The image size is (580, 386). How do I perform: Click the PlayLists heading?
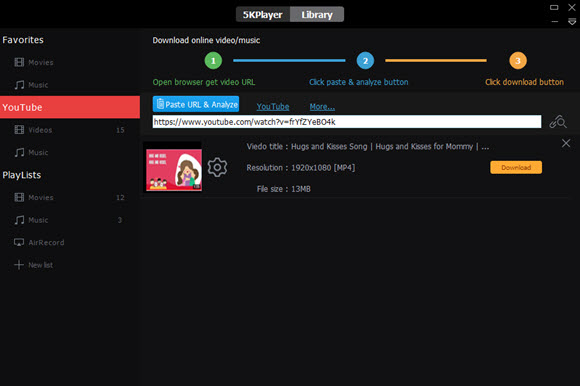tap(22, 175)
